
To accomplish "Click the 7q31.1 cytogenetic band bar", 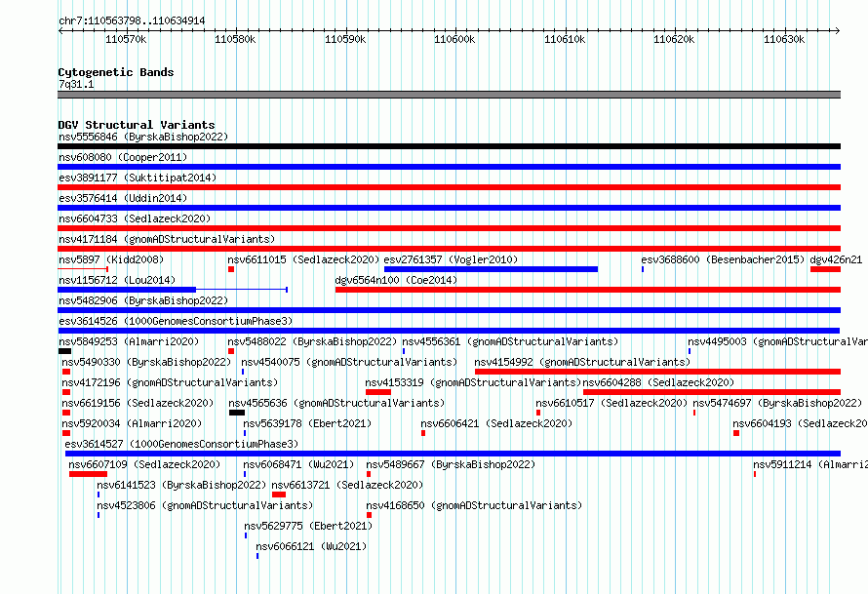I will (x=449, y=95).
